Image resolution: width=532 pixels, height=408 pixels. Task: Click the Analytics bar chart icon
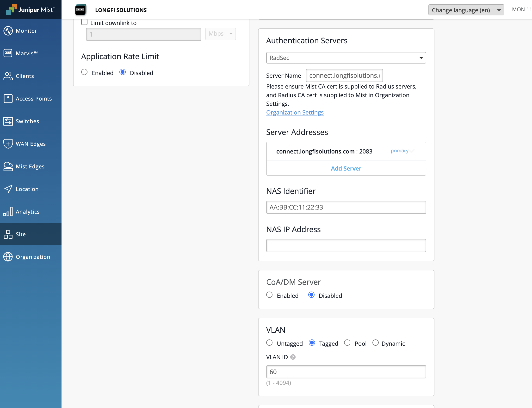click(x=8, y=211)
